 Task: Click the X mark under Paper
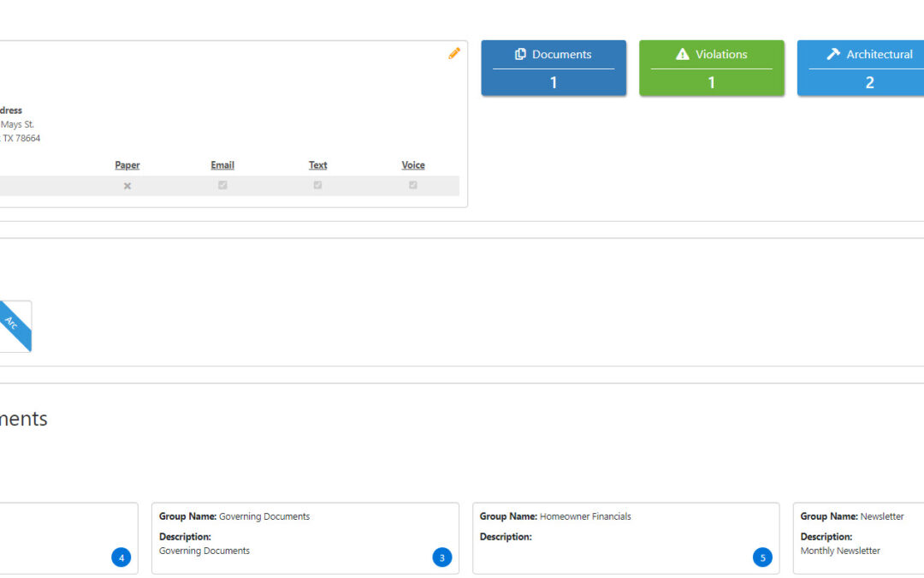(127, 186)
